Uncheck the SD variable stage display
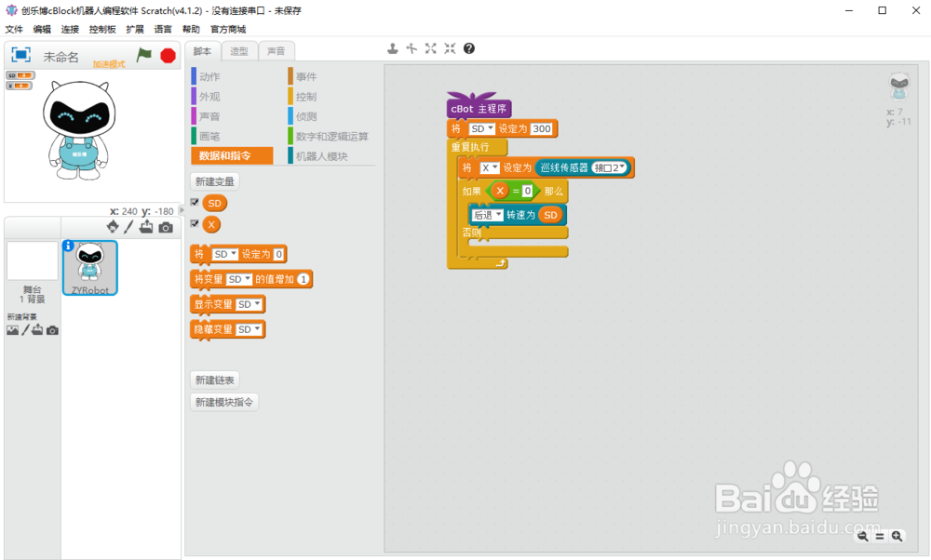 point(194,203)
